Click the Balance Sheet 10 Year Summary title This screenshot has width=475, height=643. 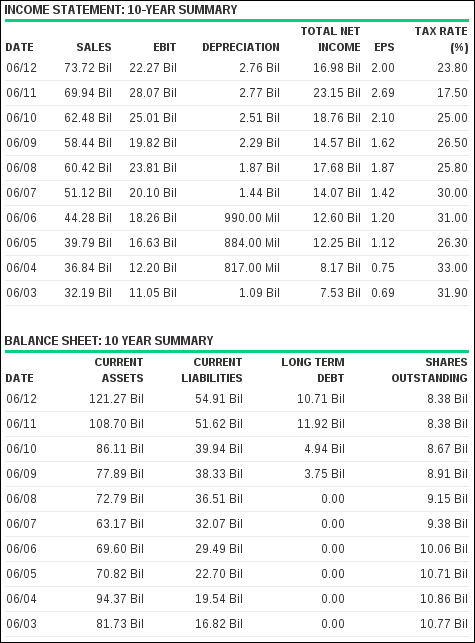[x=109, y=341]
